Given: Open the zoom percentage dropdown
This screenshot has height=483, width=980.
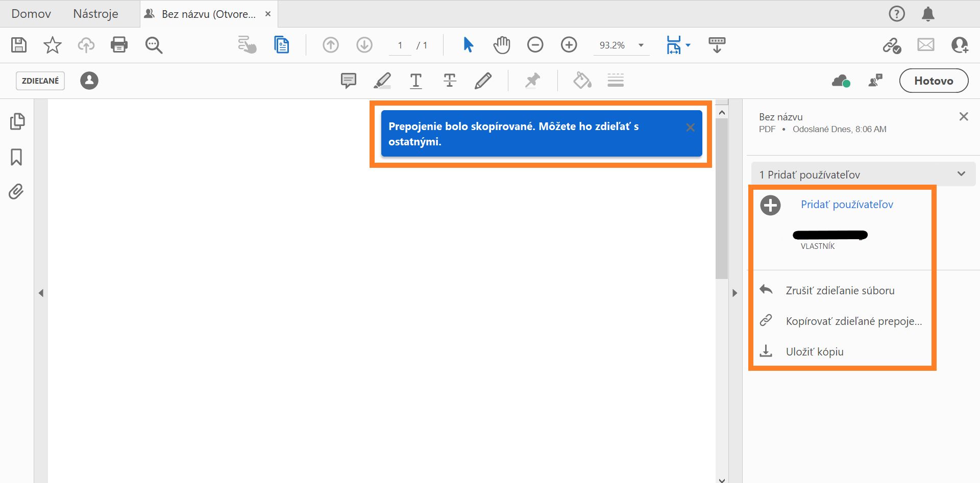Looking at the screenshot, I should point(641,45).
